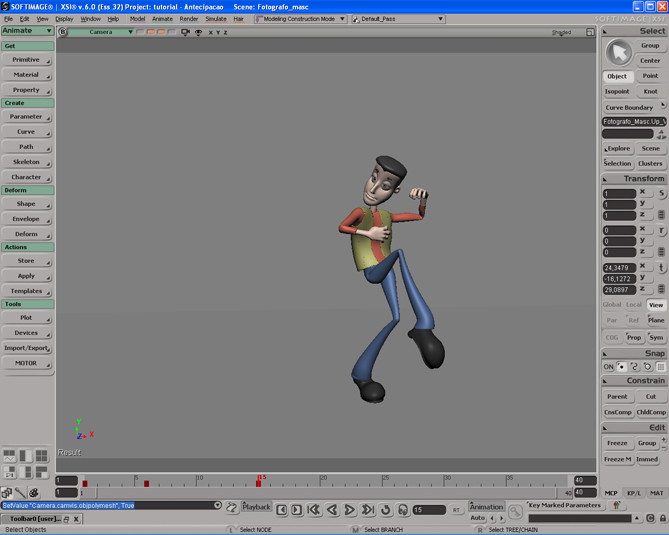Viewport: 669px width, 535px height.
Task: Click the viewport eye visibility icon
Action: tap(198, 32)
